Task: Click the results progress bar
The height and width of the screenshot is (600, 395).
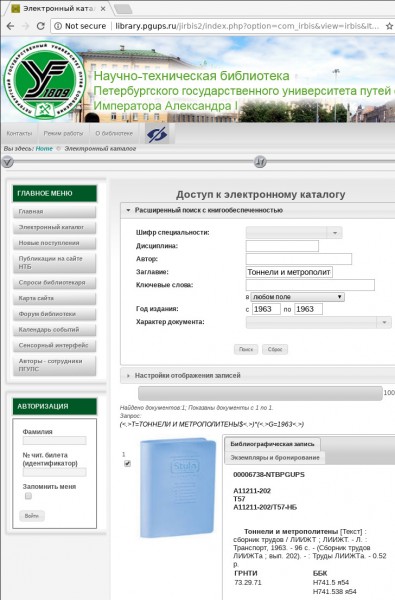Action: pos(260,393)
